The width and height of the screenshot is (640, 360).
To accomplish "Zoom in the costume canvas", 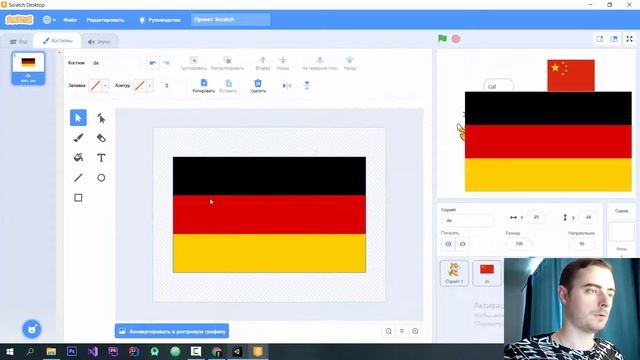I will coord(415,331).
